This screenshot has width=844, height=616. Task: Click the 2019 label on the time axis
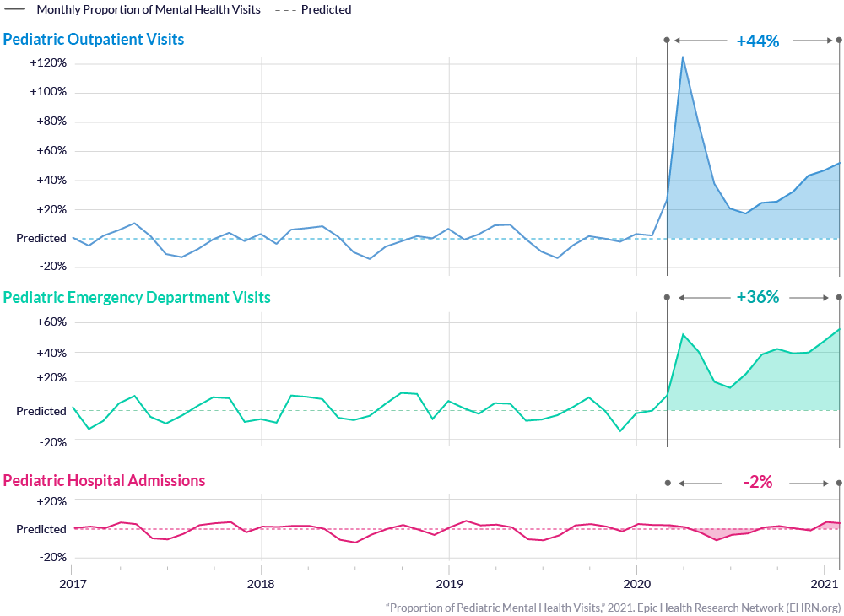[x=449, y=584]
